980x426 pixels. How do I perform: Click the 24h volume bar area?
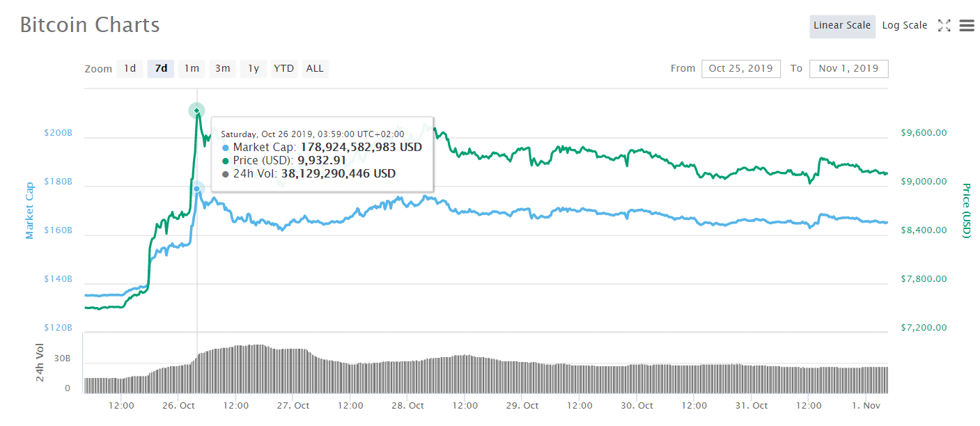(488, 376)
